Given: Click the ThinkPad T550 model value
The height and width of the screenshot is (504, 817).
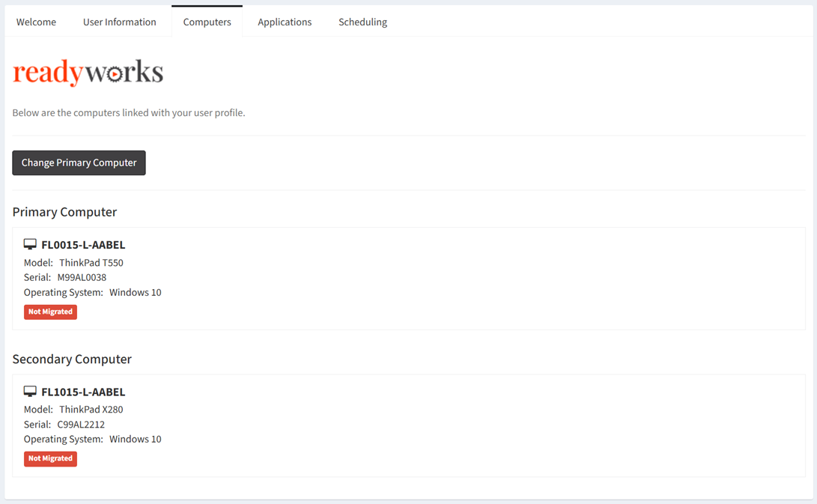Looking at the screenshot, I should point(91,263).
